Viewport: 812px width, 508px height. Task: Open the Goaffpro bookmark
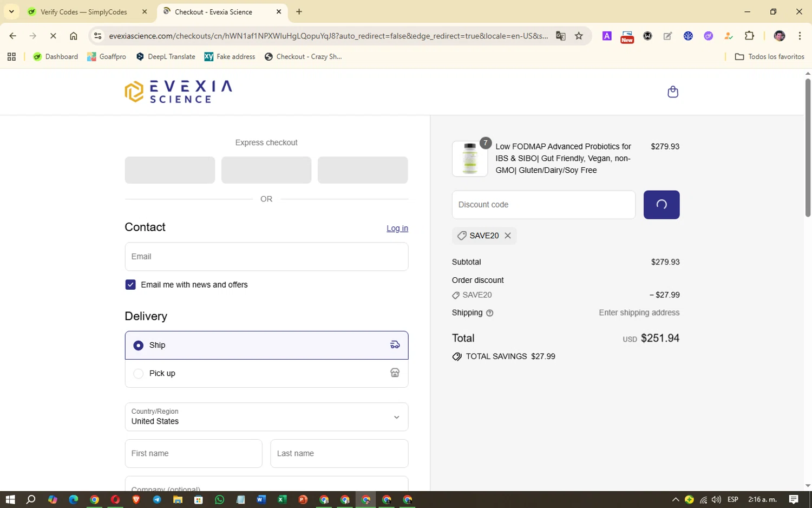tap(107, 57)
